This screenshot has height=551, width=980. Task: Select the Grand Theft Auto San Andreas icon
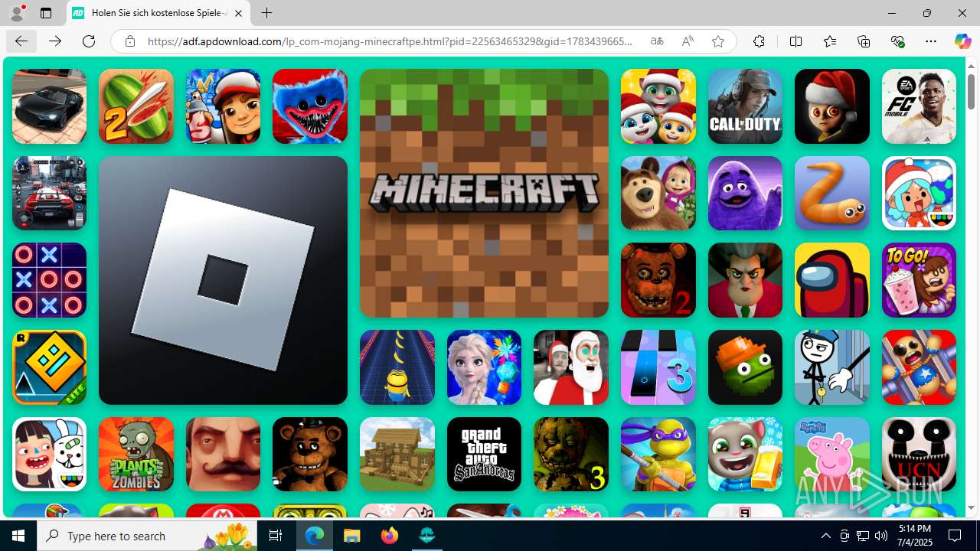point(484,454)
